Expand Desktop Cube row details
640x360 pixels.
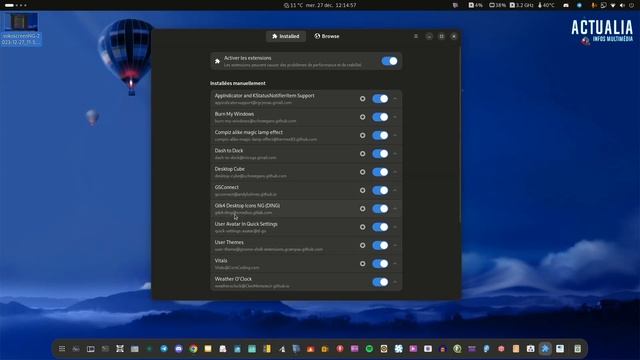[395, 172]
